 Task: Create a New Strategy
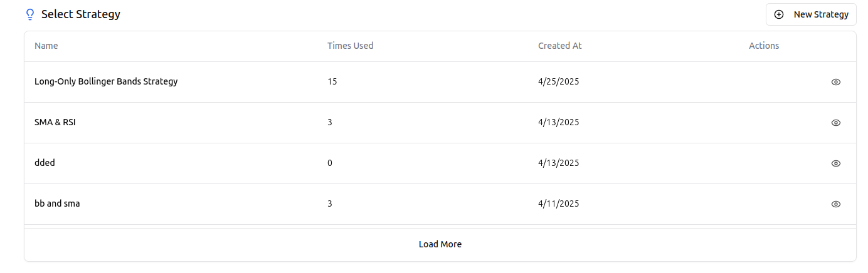811,14
